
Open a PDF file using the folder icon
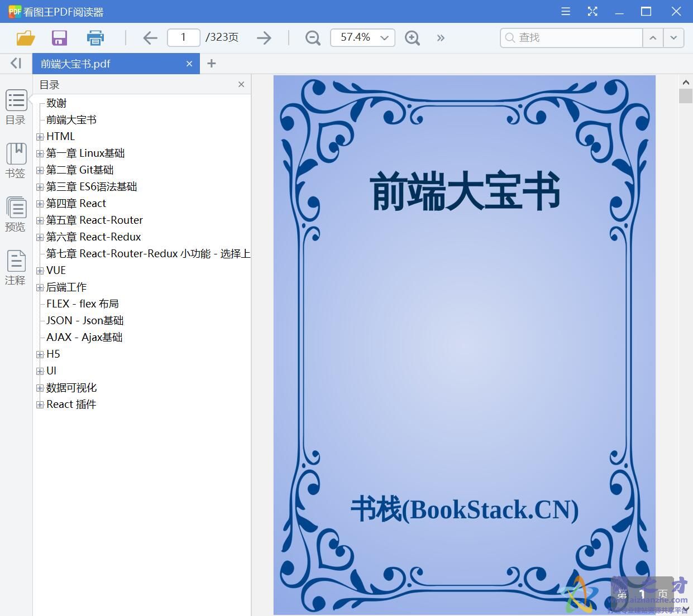point(25,37)
